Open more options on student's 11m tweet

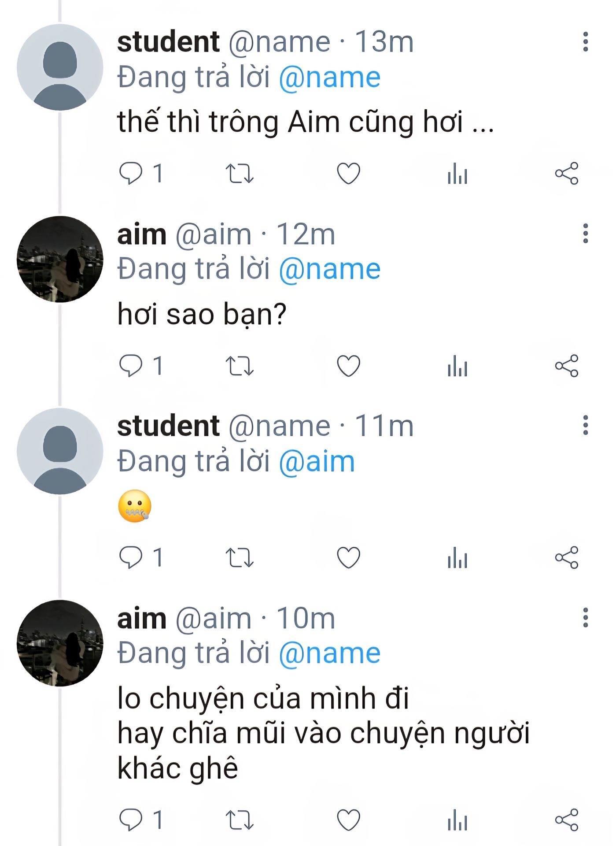pos(585,426)
